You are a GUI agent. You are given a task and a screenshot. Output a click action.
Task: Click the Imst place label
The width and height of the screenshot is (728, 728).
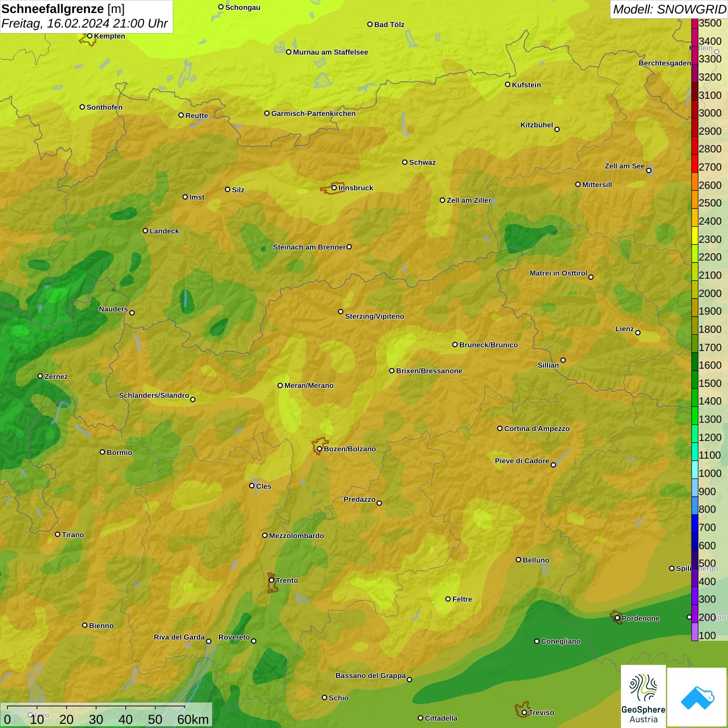197,197
